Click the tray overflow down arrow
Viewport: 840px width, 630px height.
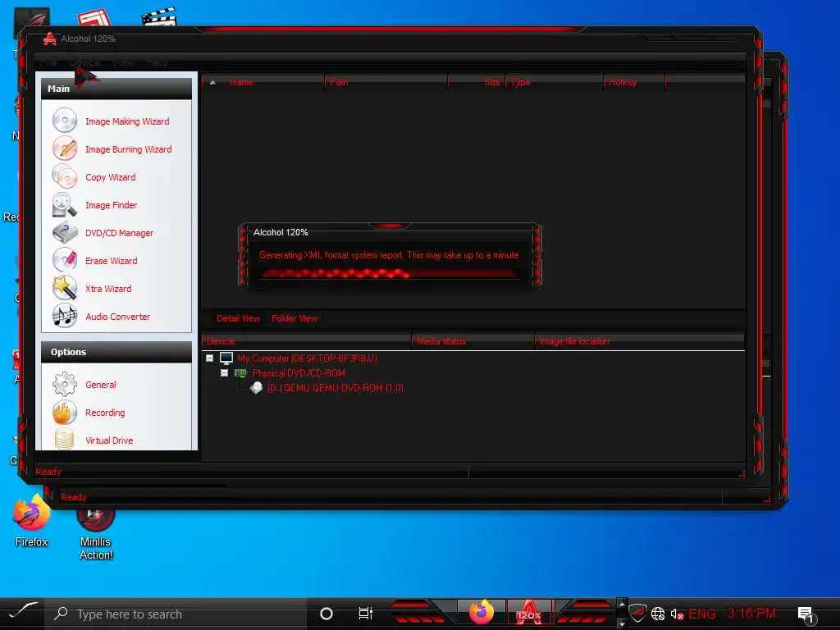(x=622, y=623)
